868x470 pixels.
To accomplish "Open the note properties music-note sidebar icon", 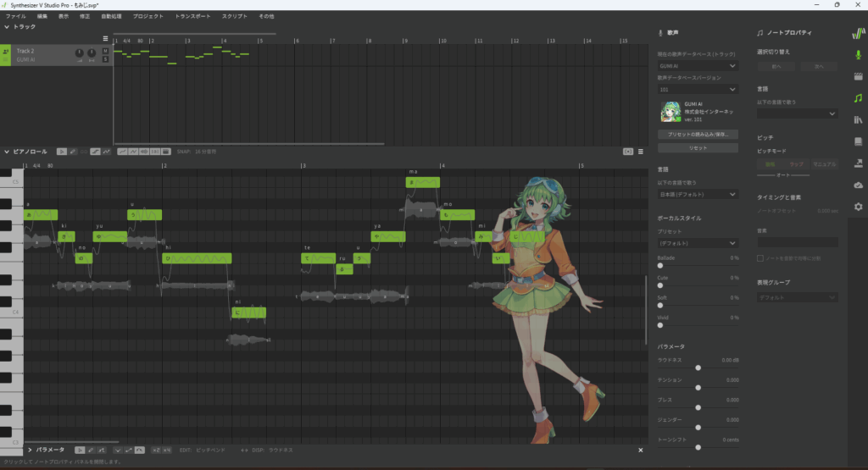I will point(858,98).
